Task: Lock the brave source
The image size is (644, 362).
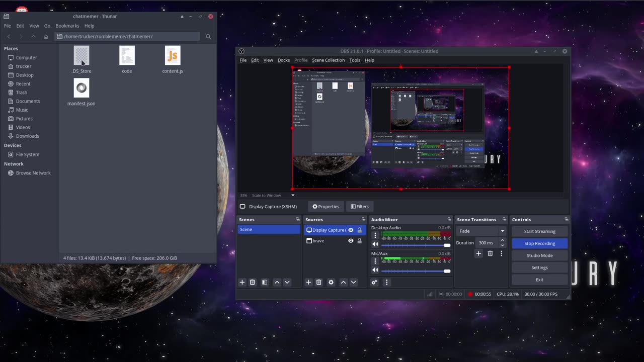Action: [x=359, y=241]
